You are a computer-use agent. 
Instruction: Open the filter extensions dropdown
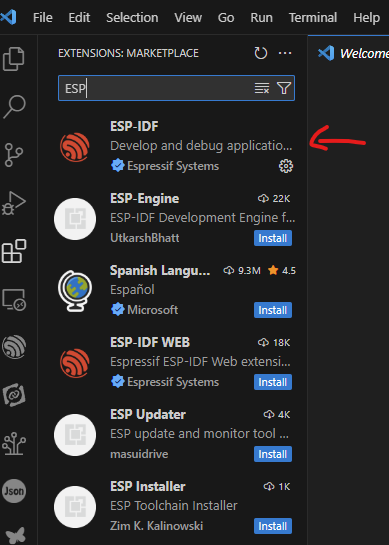tap(284, 88)
